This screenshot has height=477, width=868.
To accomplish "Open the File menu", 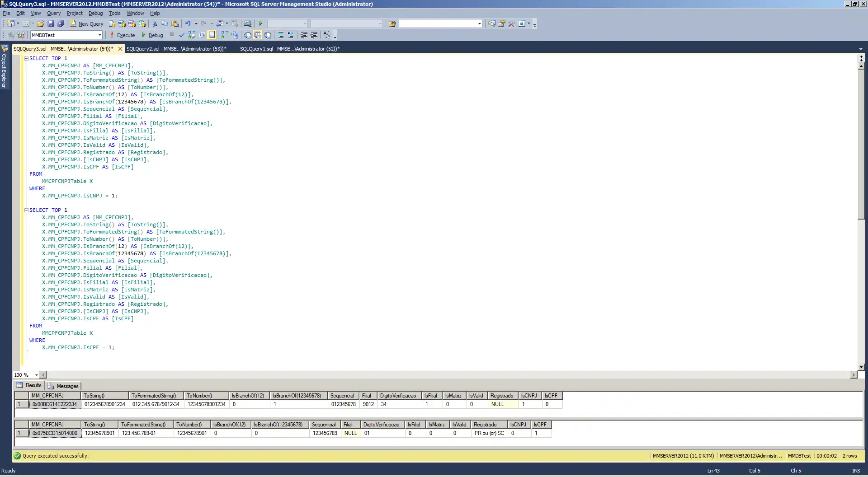I will tap(6, 13).
